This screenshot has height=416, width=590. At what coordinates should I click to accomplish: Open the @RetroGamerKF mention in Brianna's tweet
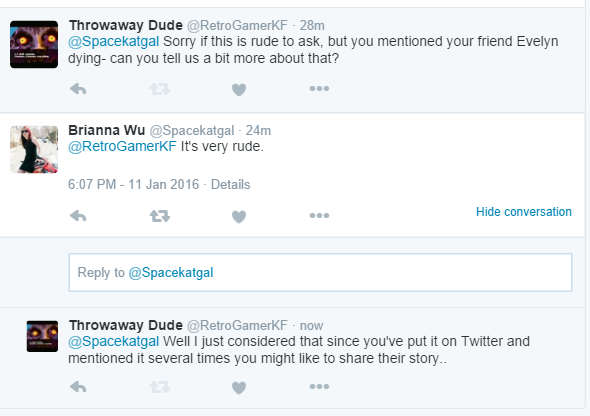click(122, 146)
